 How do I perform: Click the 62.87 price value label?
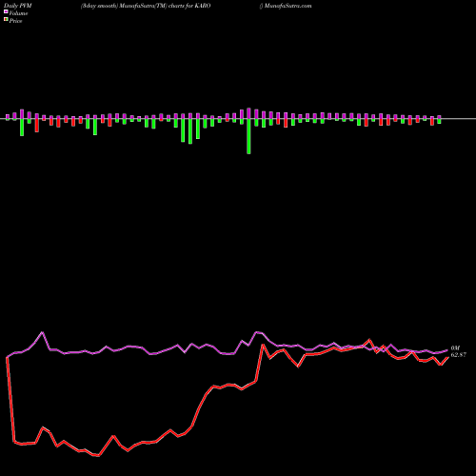(459, 355)
